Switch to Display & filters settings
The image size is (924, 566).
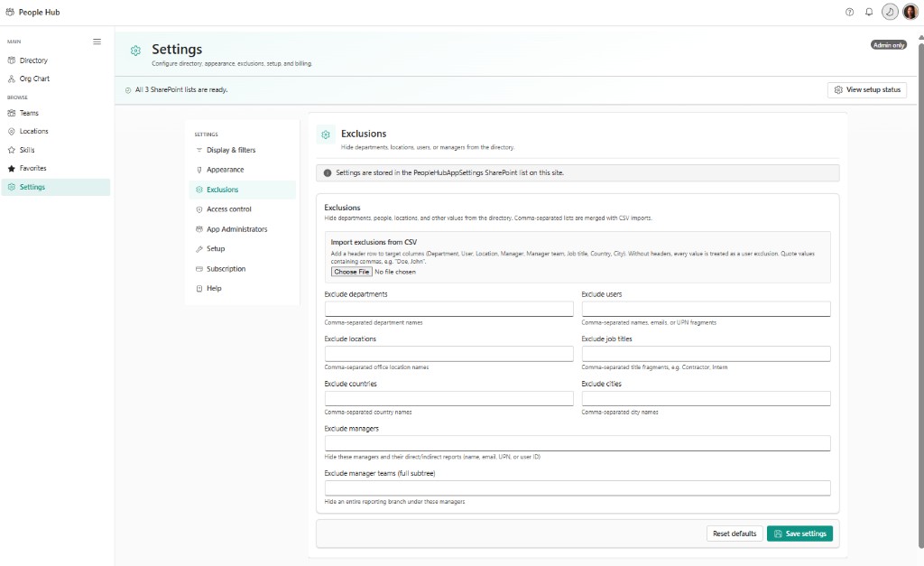(242, 151)
